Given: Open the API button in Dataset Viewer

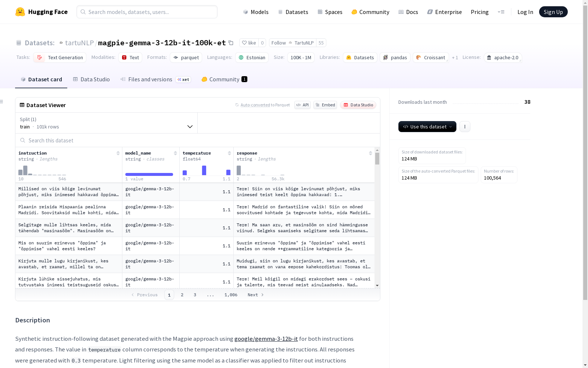Looking at the screenshot, I should pos(302,105).
